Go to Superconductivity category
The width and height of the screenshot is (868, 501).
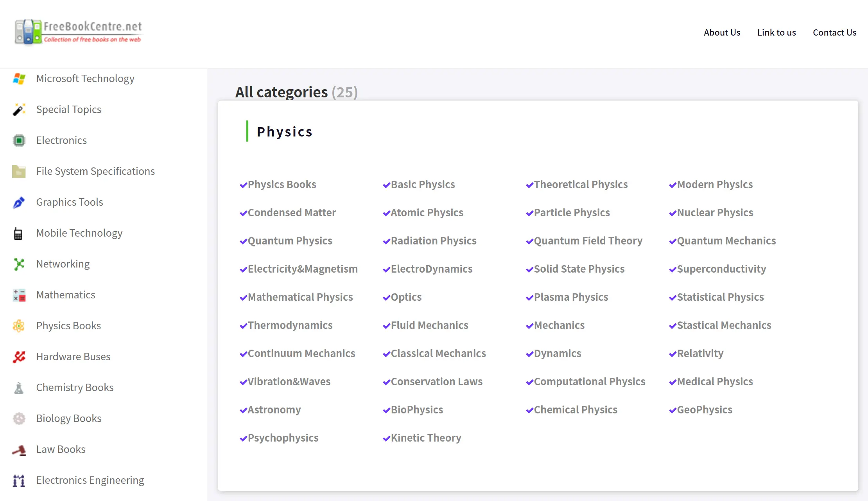(x=721, y=269)
